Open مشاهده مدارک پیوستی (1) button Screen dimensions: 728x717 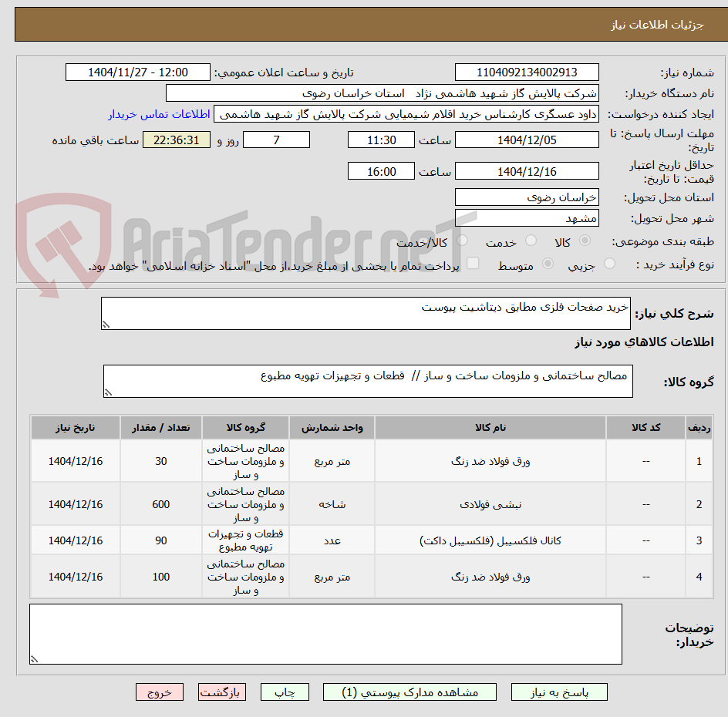point(410,692)
